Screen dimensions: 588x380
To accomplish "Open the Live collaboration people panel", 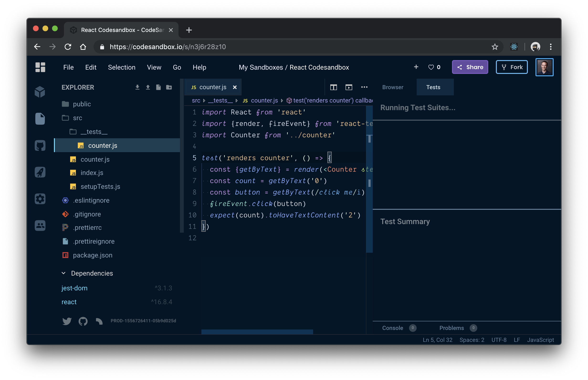I will [x=40, y=226].
